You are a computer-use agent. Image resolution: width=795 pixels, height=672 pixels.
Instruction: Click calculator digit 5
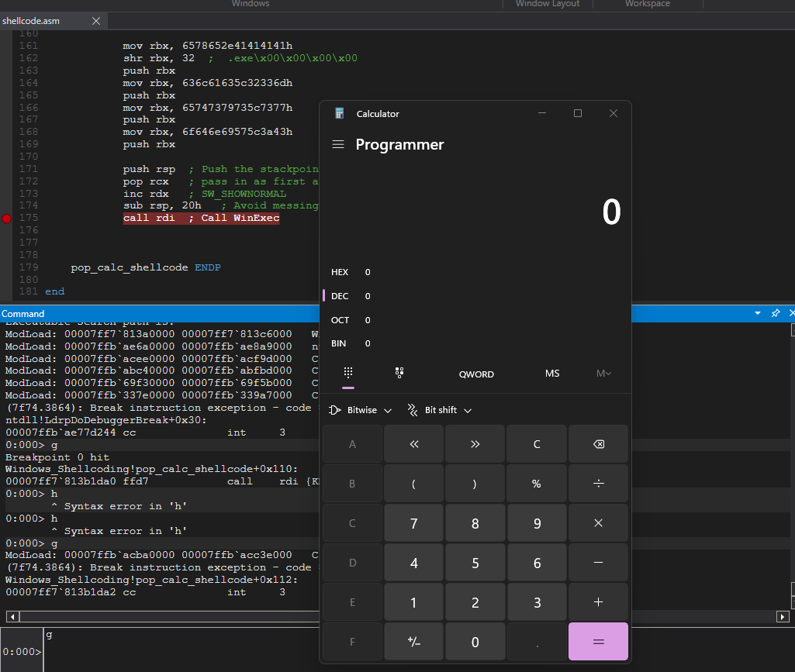click(475, 563)
